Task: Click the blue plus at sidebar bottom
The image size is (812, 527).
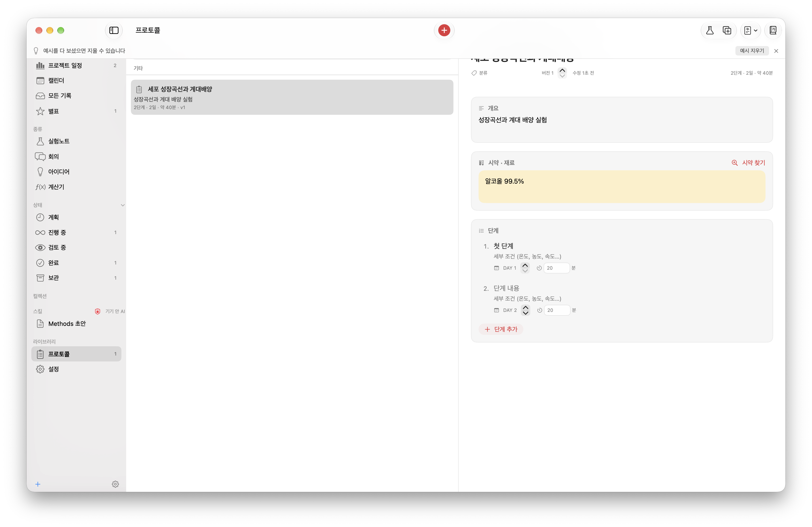Action: point(38,484)
